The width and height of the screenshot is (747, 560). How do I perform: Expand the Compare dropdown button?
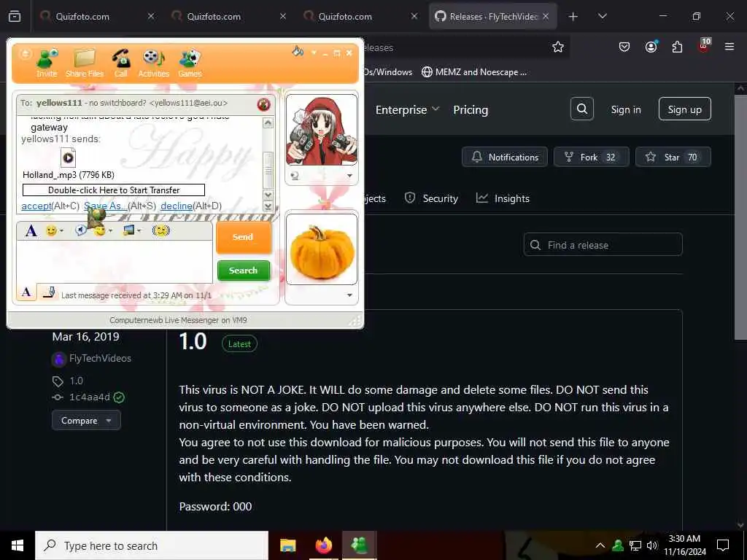(86, 421)
